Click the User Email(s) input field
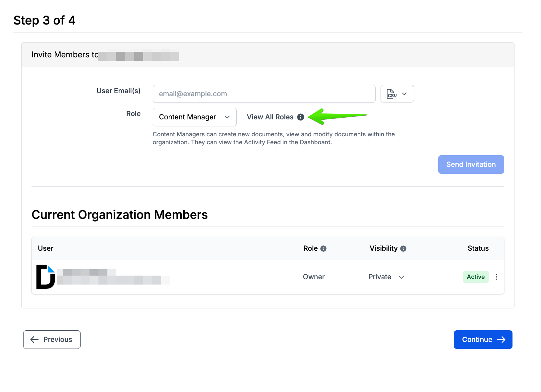This screenshot has height=392, width=541. [x=264, y=94]
